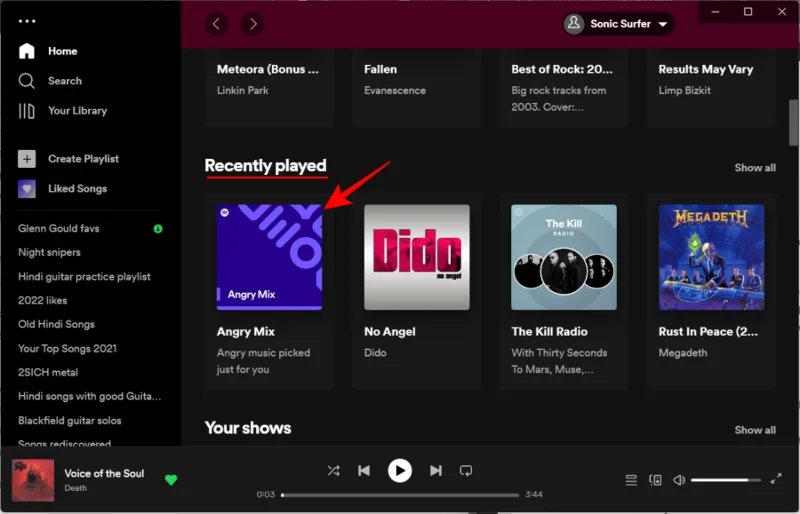800x514 pixels.
Task: Click the main vertical scrollbar
Action: (793, 123)
